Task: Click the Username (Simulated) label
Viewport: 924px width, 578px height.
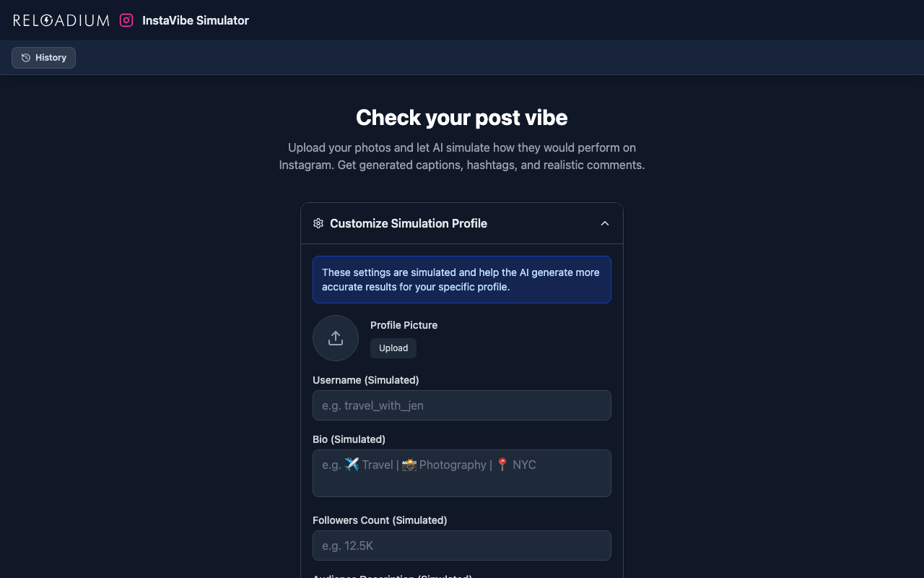Action: [365, 380]
